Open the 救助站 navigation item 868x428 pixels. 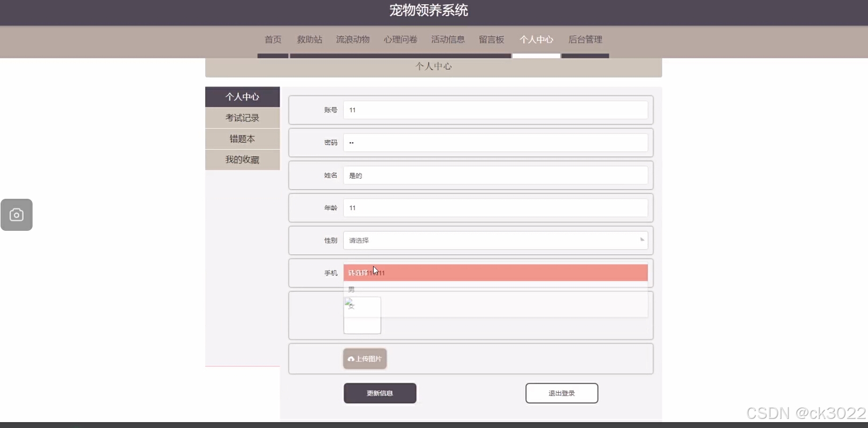pyautogui.click(x=309, y=40)
